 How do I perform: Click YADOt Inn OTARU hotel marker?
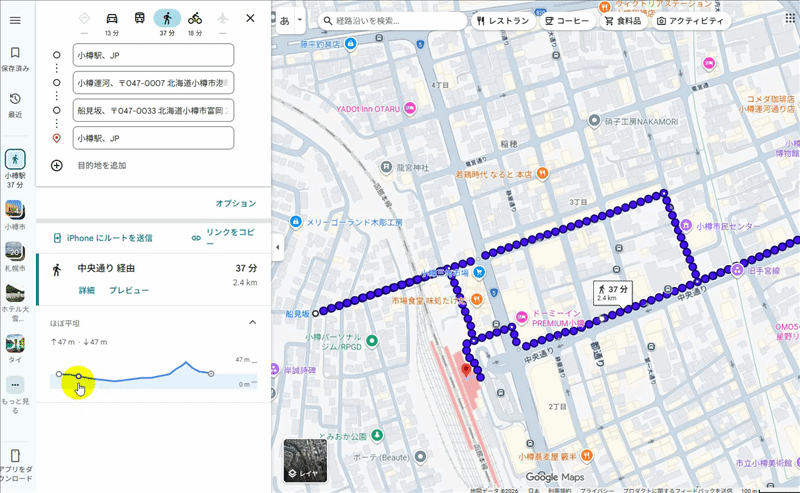click(x=409, y=108)
